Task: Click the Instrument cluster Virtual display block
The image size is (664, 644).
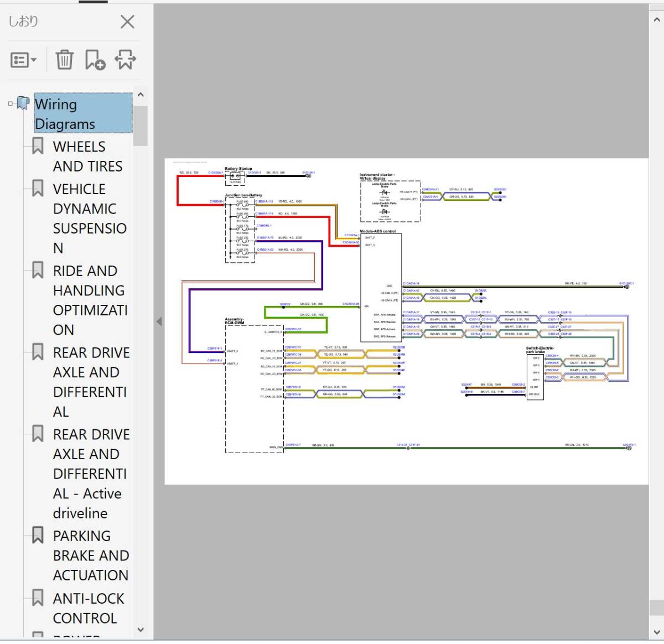Action: click(x=391, y=201)
